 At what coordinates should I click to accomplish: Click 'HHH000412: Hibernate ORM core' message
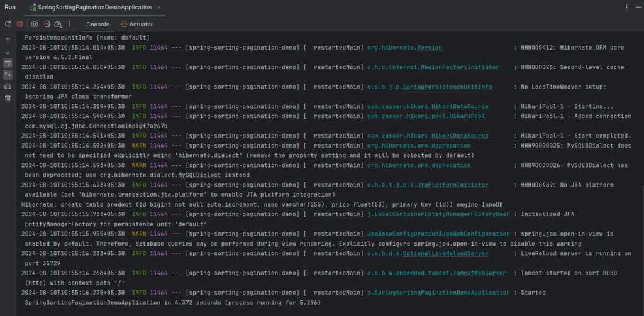572,48
